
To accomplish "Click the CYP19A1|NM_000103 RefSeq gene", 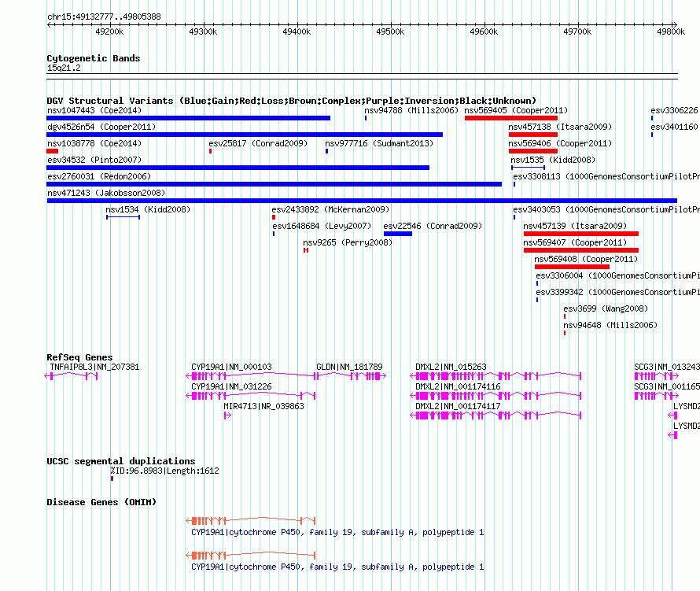I will click(x=250, y=376).
